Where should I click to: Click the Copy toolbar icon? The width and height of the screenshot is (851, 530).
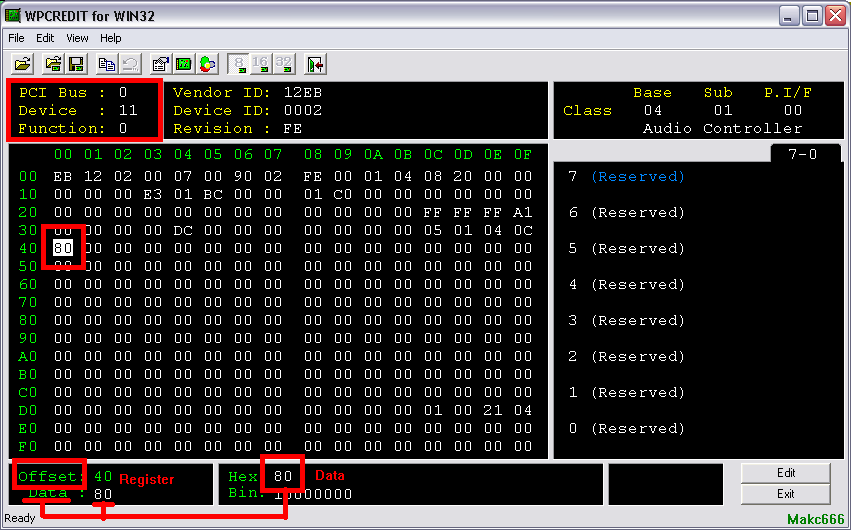(x=107, y=64)
